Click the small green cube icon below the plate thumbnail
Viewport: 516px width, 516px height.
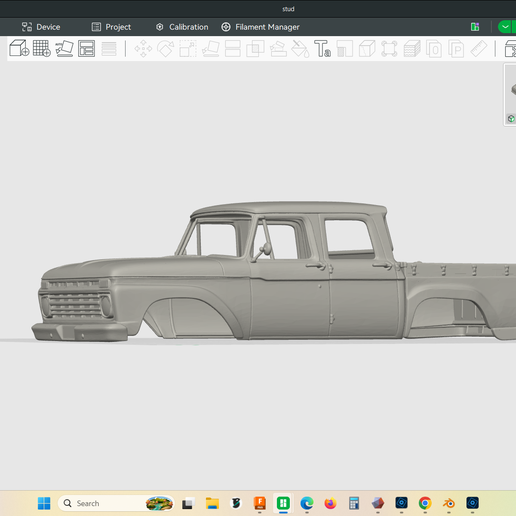(x=511, y=119)
